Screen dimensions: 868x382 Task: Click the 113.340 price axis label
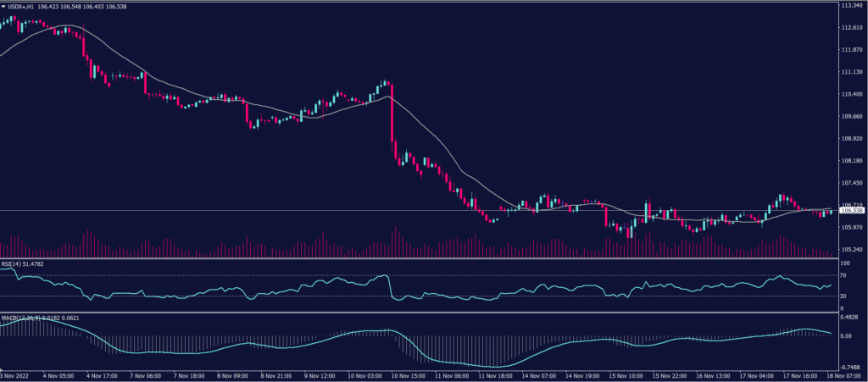pyautogui.click(x=851, y=5)
